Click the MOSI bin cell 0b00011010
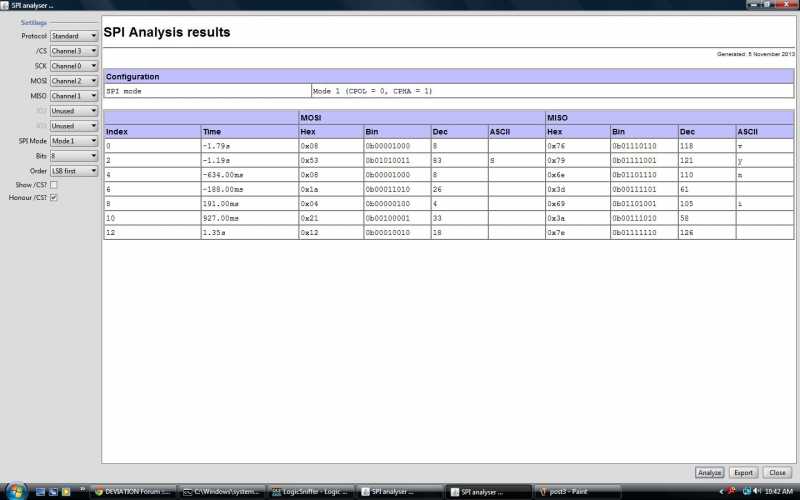Viewport: 800px width, 500px height. (x=397, y=189)
